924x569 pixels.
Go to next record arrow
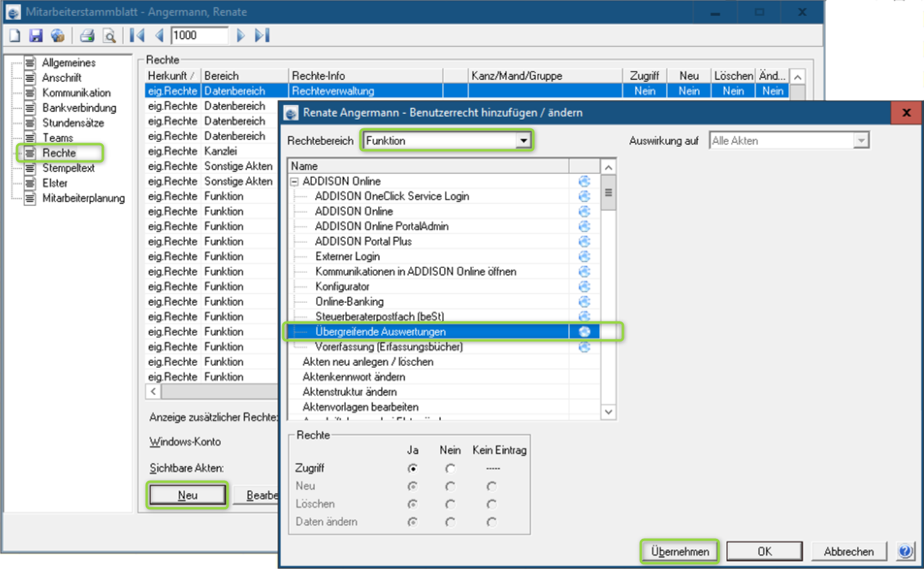click(x=241, y=35)
